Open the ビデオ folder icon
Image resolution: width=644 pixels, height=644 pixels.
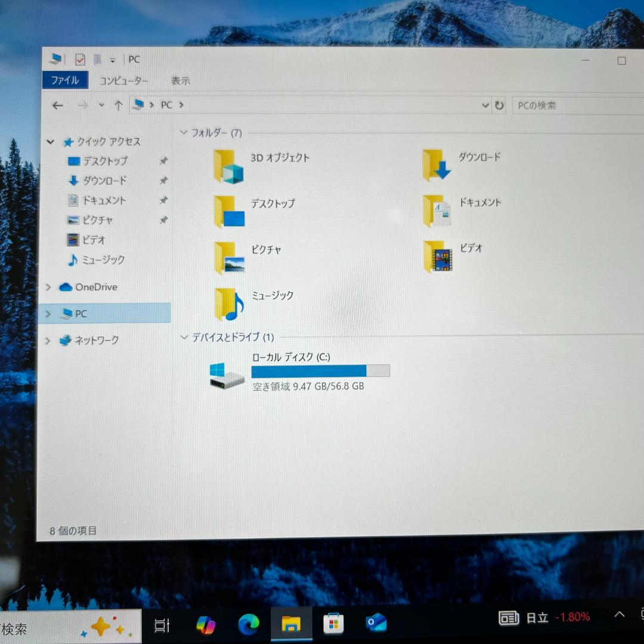pyautogui.click(x=437, y=257)
